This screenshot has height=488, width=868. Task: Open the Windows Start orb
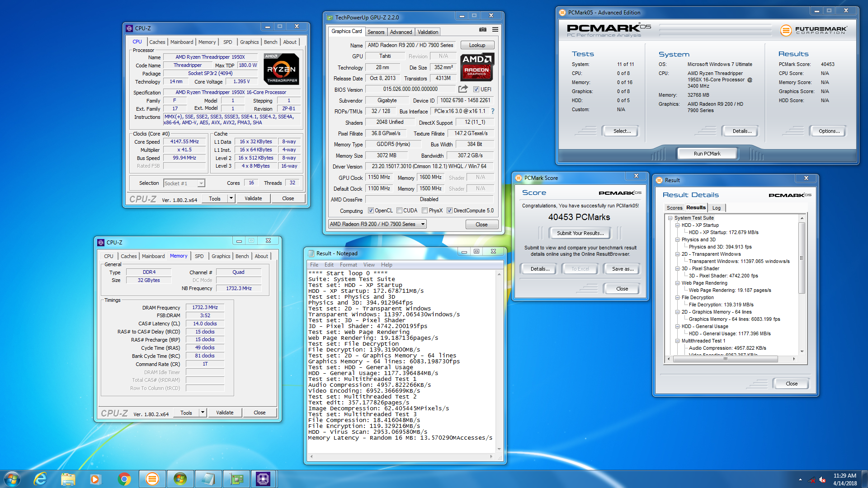click(x=12, y=479)
